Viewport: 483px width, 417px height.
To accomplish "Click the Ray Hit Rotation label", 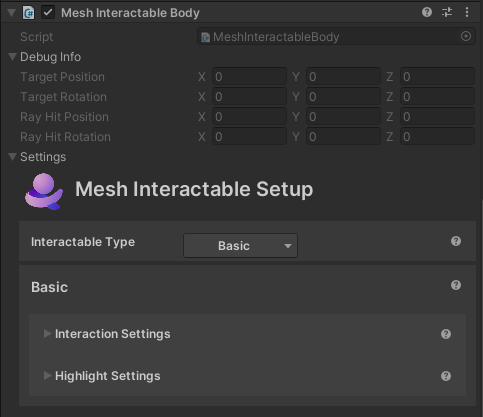I will (x=65, y=137).
